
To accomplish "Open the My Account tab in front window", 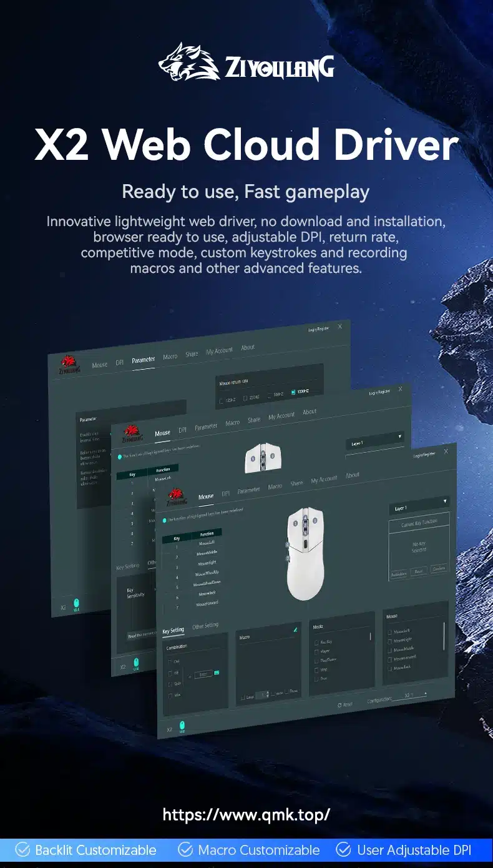I will click(323, 480).
